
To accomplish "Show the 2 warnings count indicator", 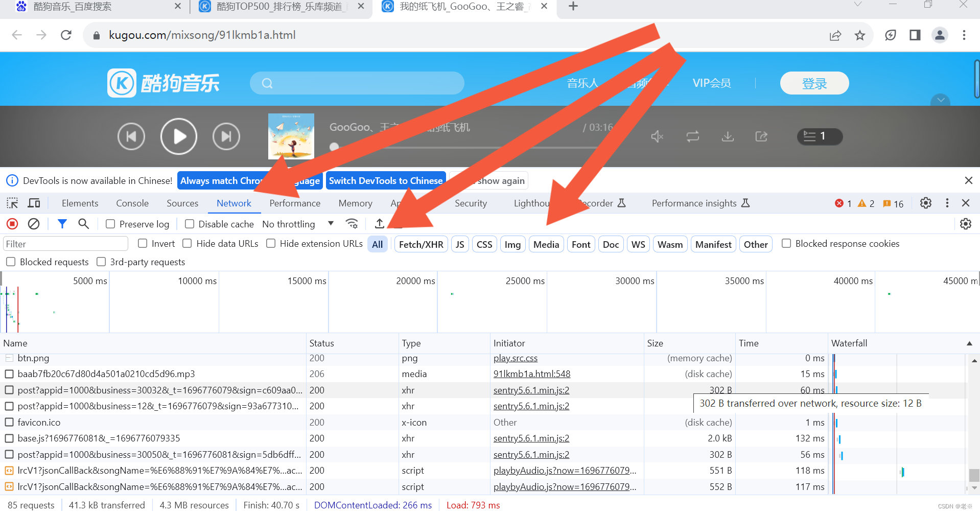I will point(866,203).
